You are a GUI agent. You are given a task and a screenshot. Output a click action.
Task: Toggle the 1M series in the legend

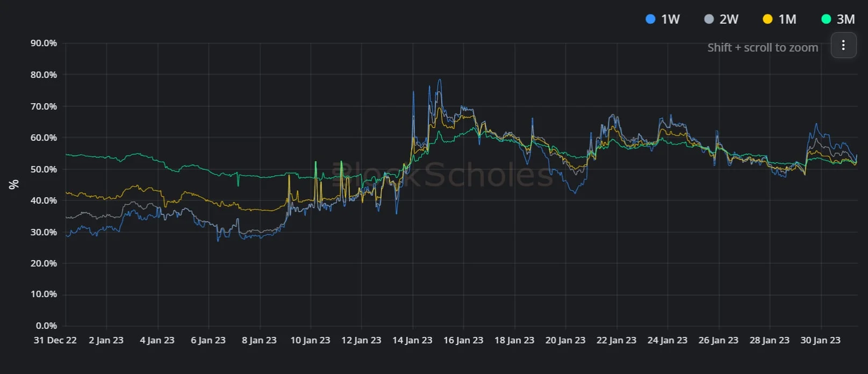tap(779, 19)
